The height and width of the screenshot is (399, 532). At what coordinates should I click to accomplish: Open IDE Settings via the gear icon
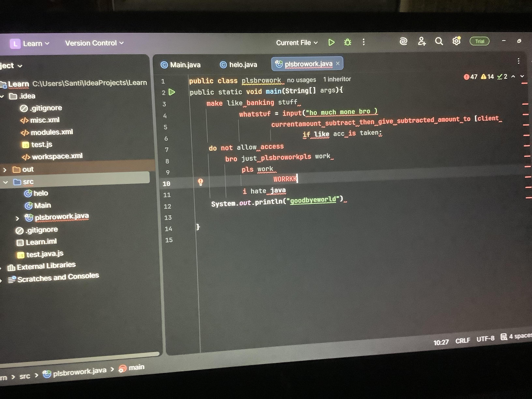pyautogui.click(x=456, y=41)
